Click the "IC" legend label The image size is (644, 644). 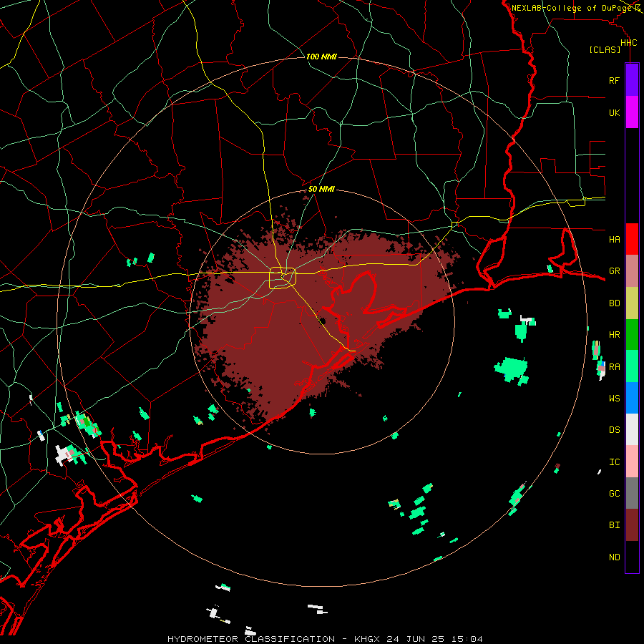[614, 462]
